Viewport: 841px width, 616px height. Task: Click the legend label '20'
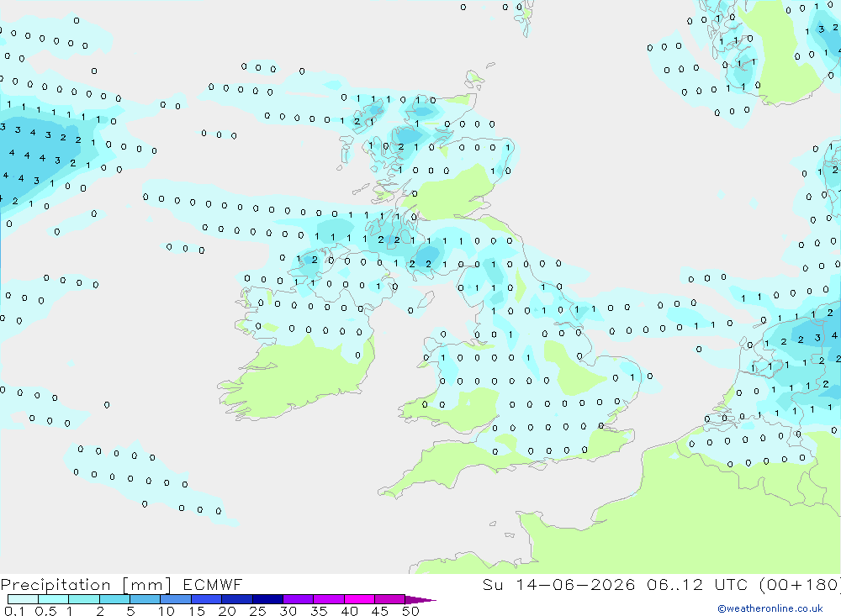tap(227, 611)
